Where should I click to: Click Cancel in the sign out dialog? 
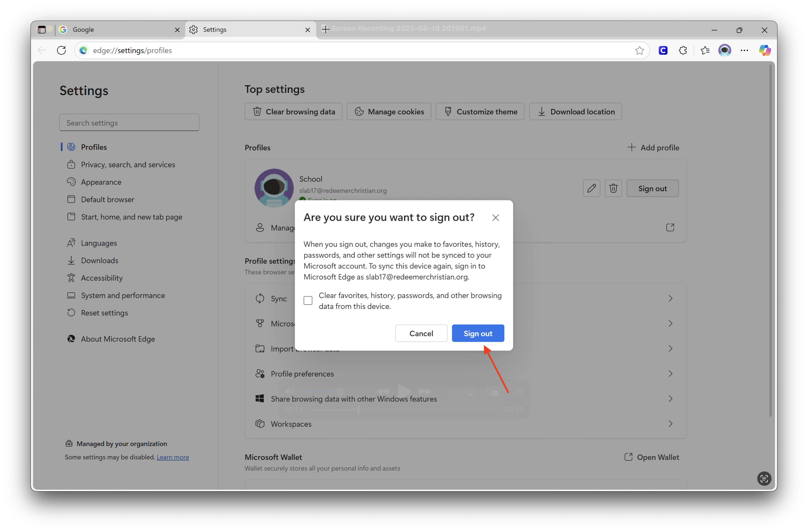point(421,333)
